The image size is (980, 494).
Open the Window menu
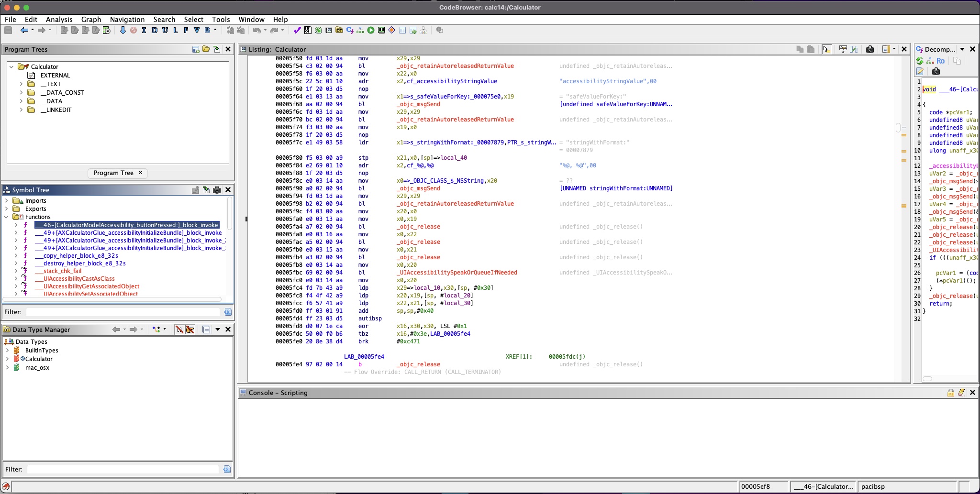pos(251,20)
